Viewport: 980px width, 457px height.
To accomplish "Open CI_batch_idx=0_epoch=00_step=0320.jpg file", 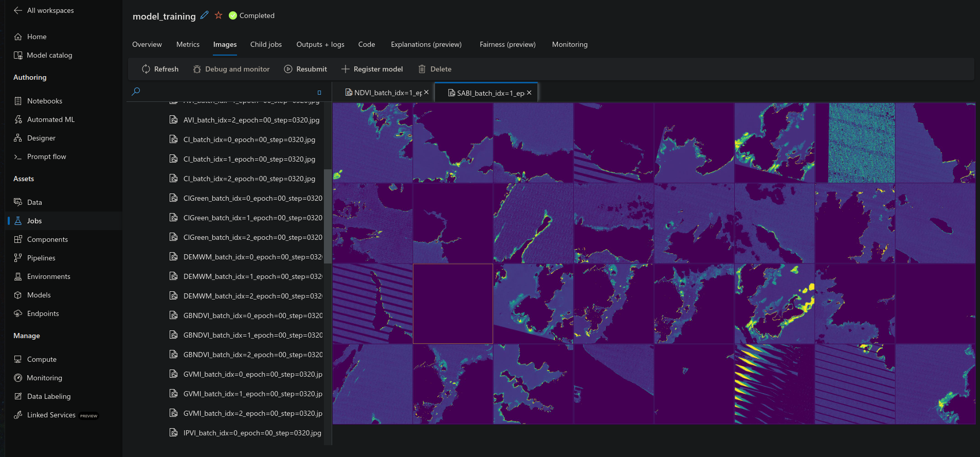I will [x=243, y=139].
